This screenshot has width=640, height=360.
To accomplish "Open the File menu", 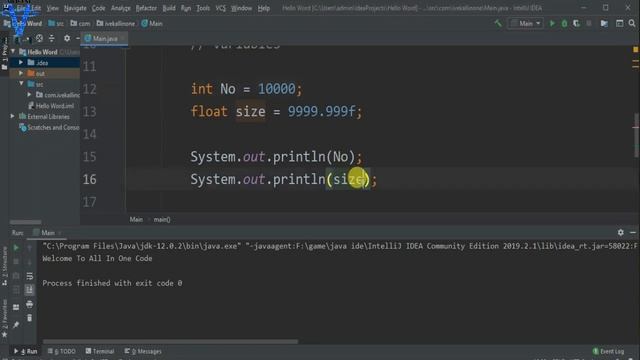I will [21, 8].
